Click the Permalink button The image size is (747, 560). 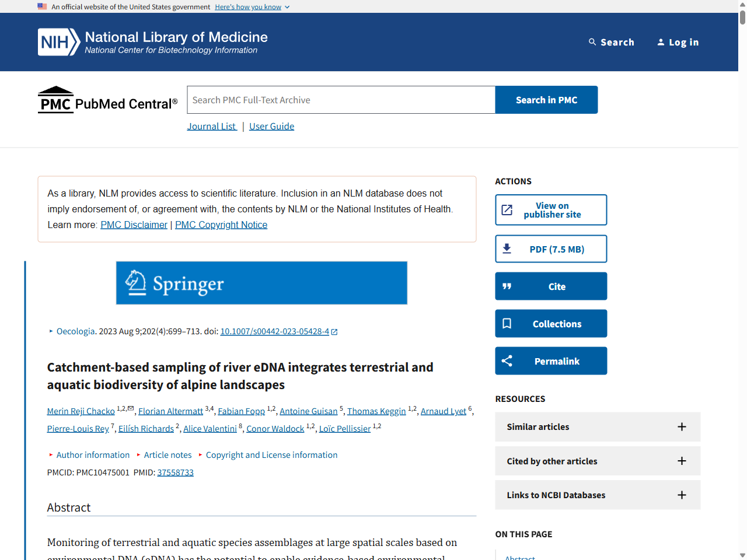pos(551,361)
